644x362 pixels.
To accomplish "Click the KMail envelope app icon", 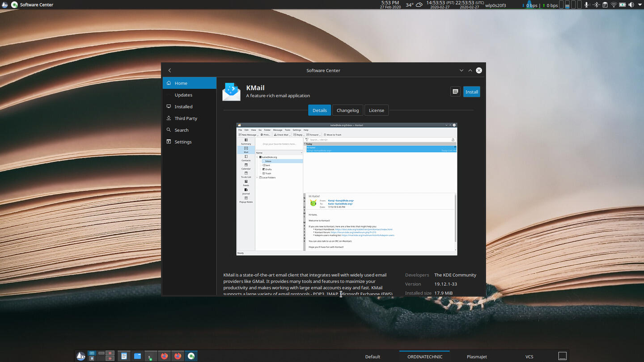I will click(x=232, y=92).
